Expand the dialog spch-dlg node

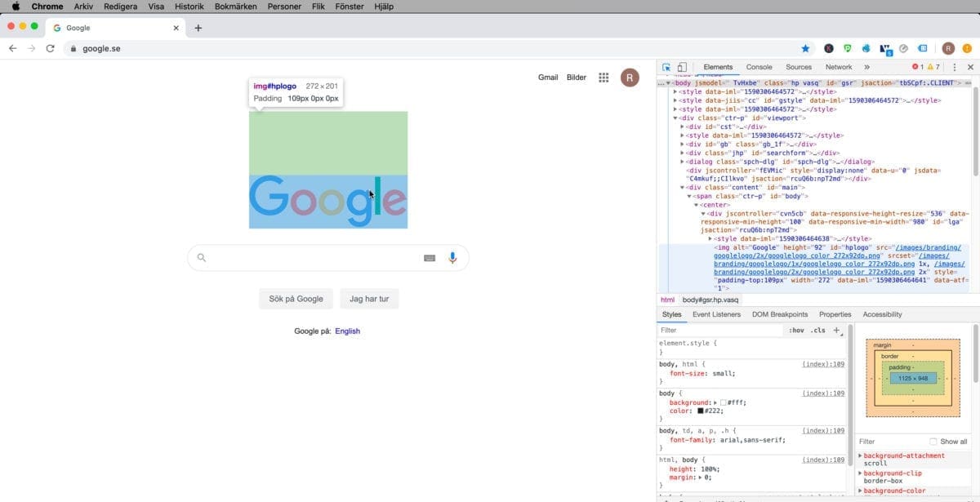[x=683, y=162]
